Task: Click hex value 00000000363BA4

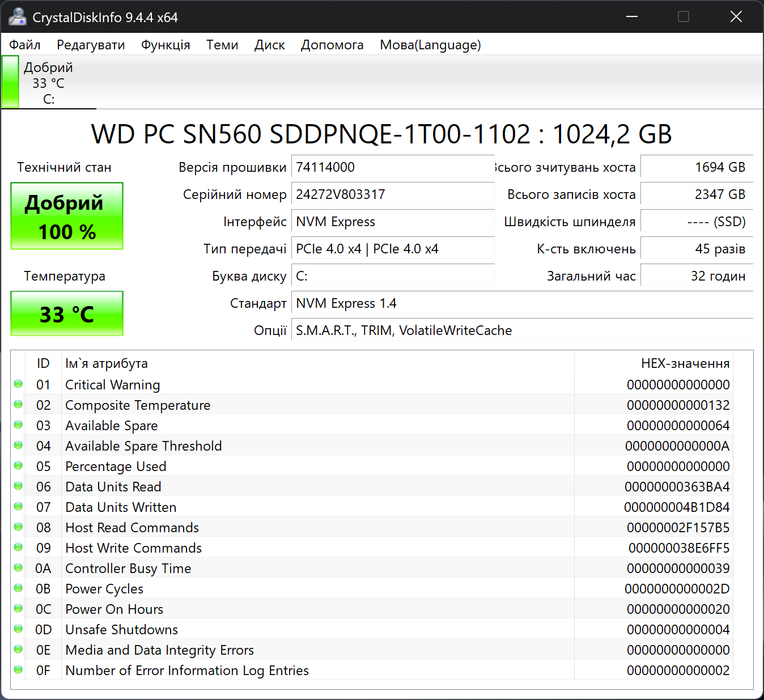Action: pos(677,487)
